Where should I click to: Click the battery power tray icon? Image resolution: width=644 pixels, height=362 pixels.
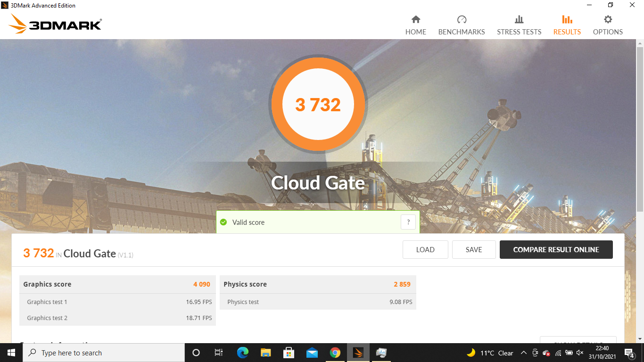click(569, 353)
